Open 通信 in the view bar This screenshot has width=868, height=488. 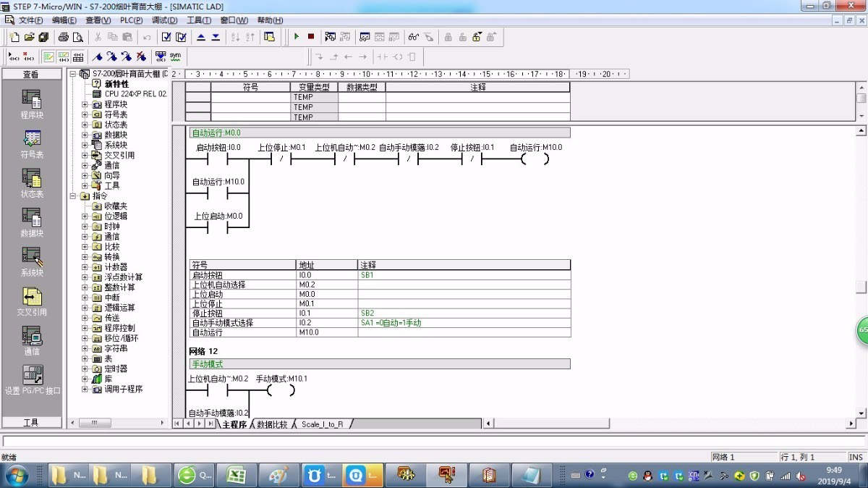[x=32, y=340]
